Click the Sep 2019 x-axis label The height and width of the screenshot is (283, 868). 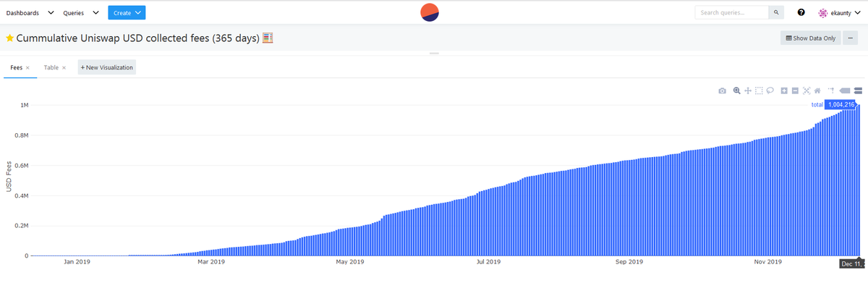(x=629, y=262)
